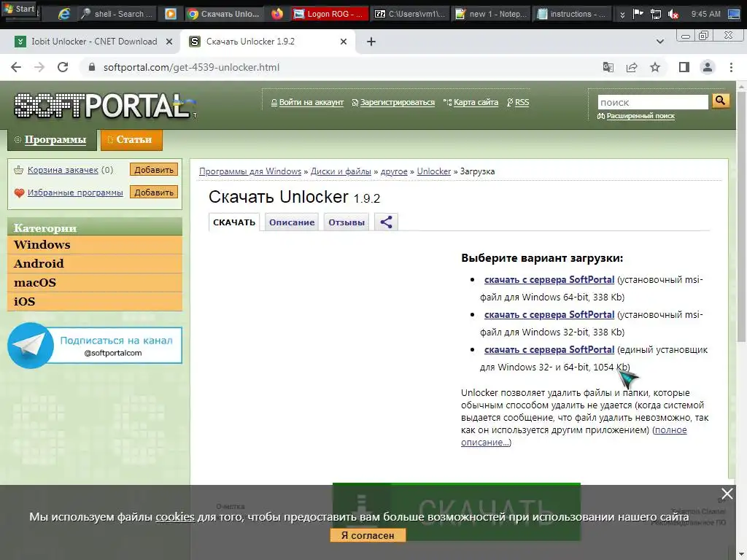The image size is (747, 560).
Task: Reload the SoftPortal page
Action: click(x=63, y=67)
